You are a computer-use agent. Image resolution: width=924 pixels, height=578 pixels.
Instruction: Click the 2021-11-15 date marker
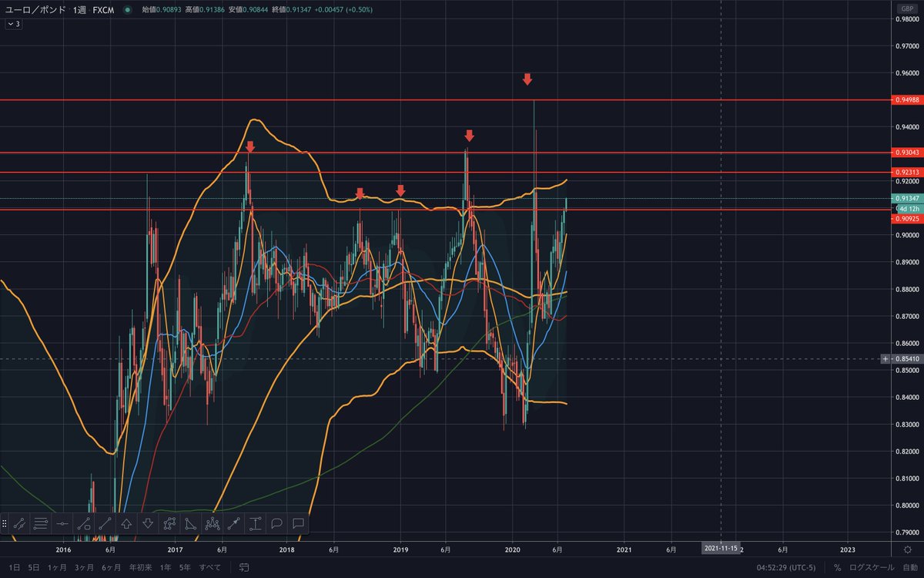[721, 549]
